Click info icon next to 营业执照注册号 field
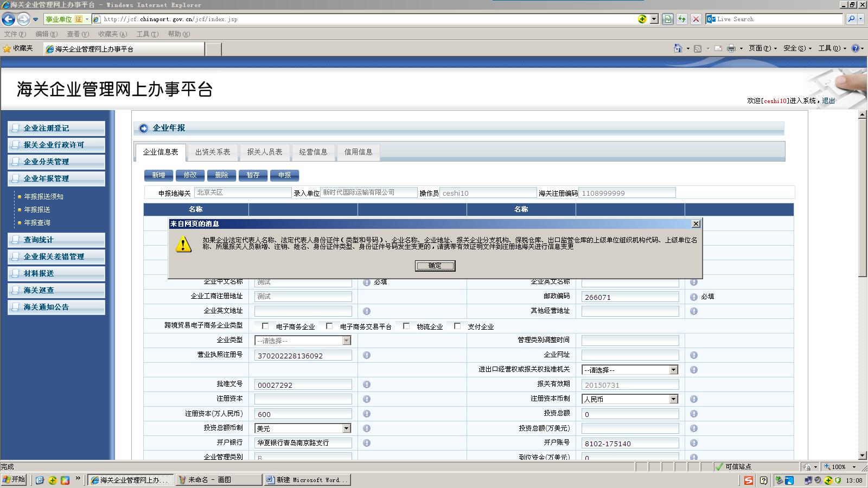This screenshot has width=868, height=488. [367, 355]
